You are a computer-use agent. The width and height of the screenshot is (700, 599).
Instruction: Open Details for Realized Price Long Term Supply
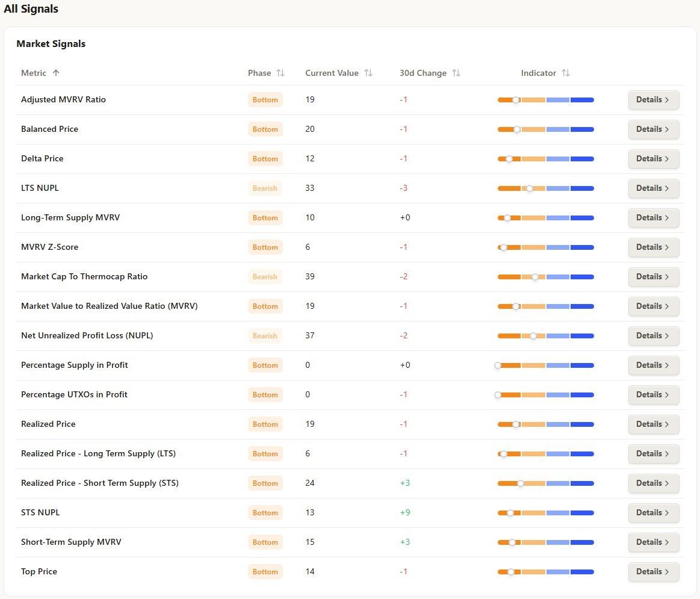tap(654, 453)
